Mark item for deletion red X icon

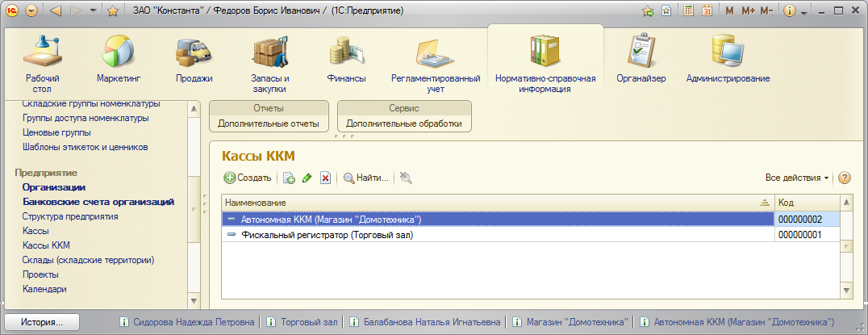[x=326, y=178]
